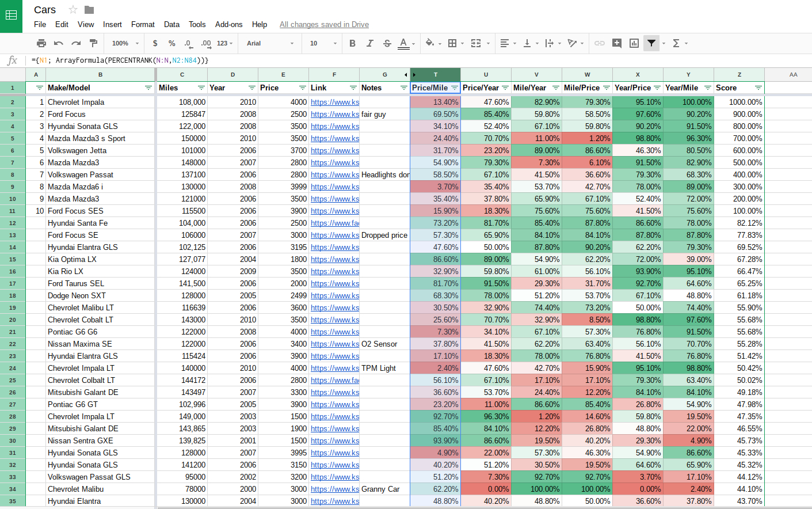
Task: Star the Cars spreadsheet
Action: point(73,10)
